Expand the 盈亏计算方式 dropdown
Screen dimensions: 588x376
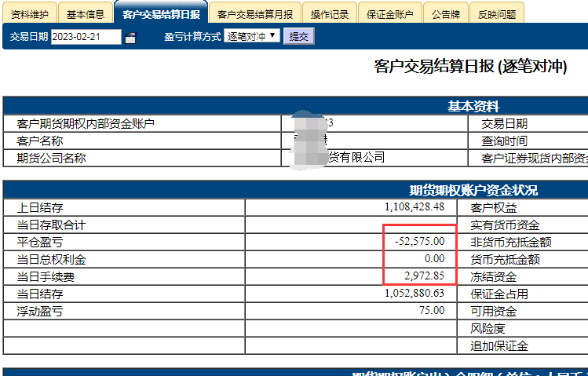pos(251,36)
